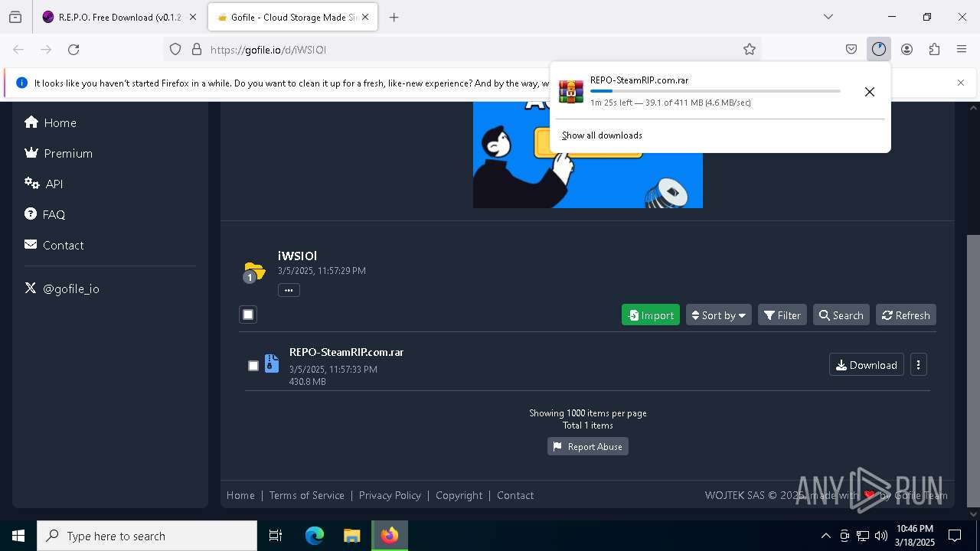
Task: Open the Firefox account icon
Action: coord(906,49)
